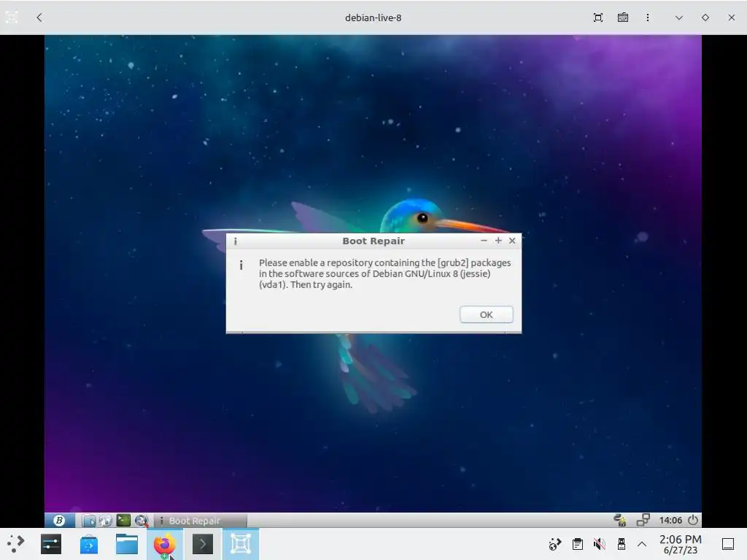Open the guest file manager launcher
The height and width of the screenshot is (560, 747).
(88, 521)
